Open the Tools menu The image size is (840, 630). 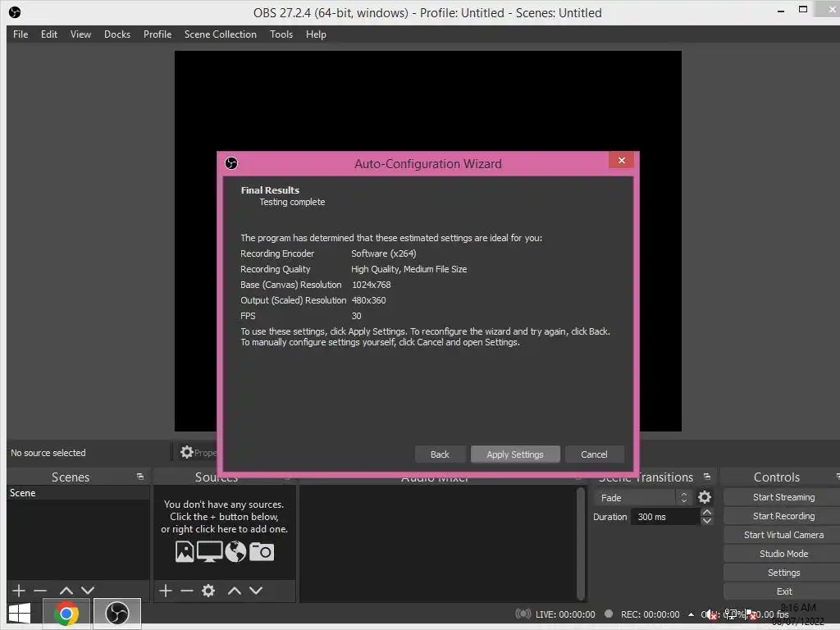(x=281, y=34)
